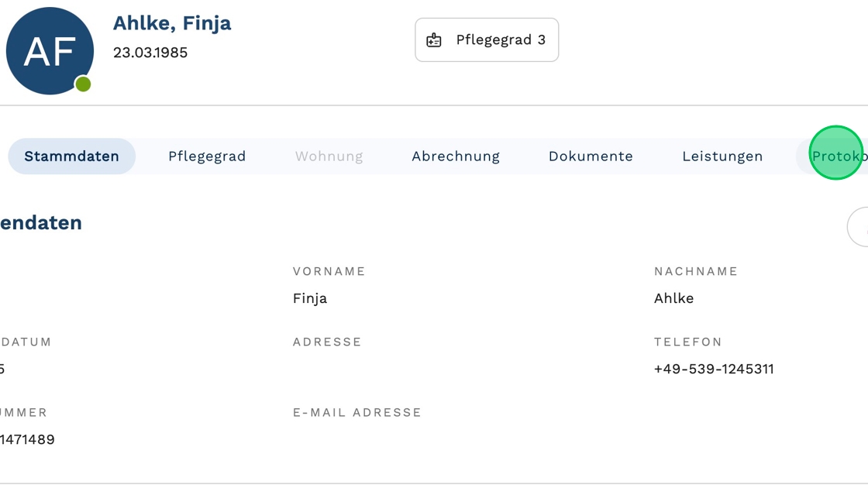
Task: Click the section heading ending in 'endaten'
Action: (x=42, y=223)
